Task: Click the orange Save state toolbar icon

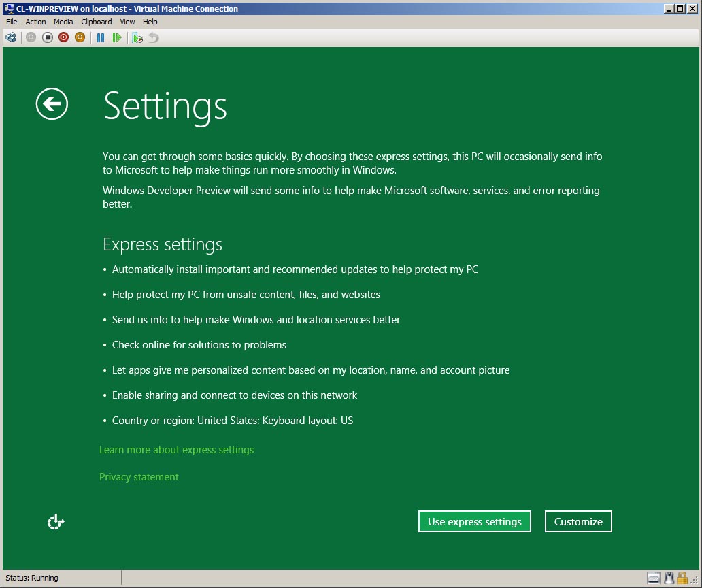Action: (80, 37)
